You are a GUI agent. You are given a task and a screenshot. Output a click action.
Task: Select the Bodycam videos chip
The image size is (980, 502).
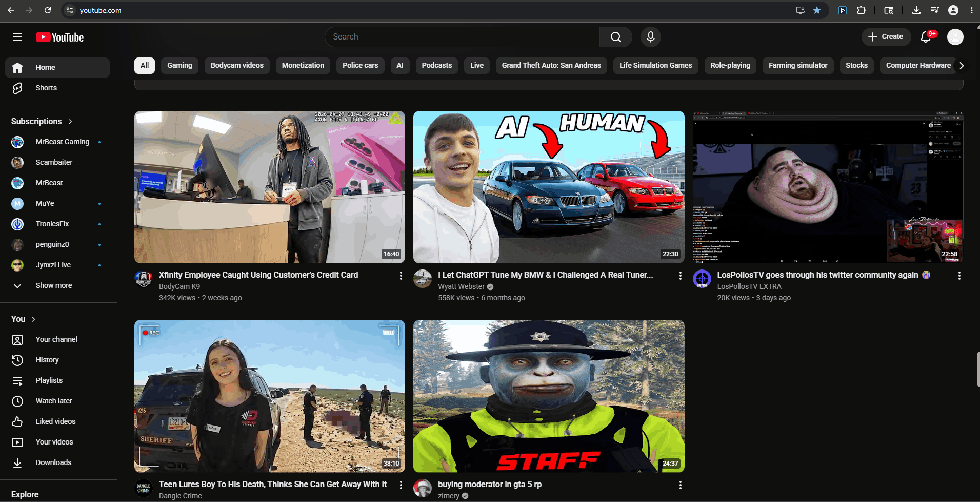pyautogui.click(x=237, y=66)
